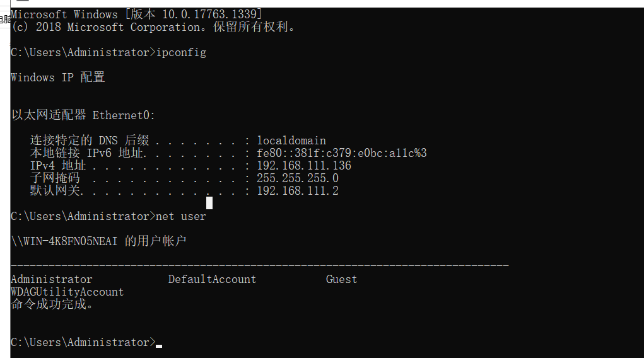Click the Administrator account name in user list
This screenshot has width=644, height=358.
[52, 280]
